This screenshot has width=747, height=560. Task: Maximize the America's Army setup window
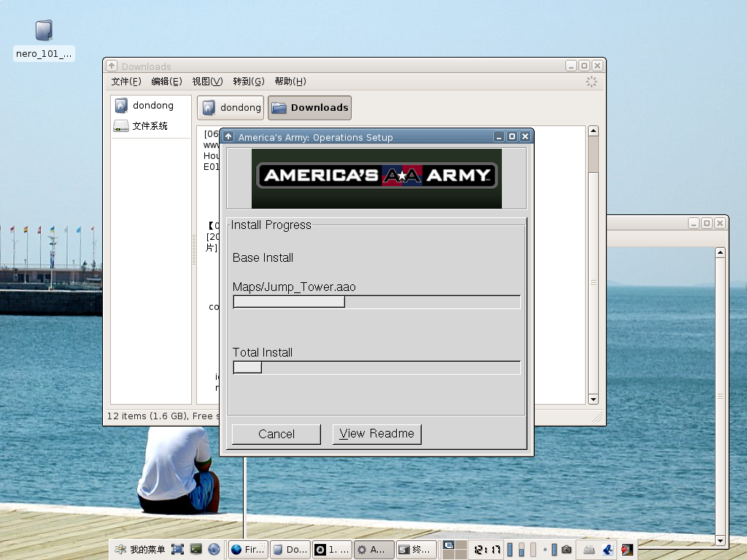pyautogui.click(x=512, y=136)
